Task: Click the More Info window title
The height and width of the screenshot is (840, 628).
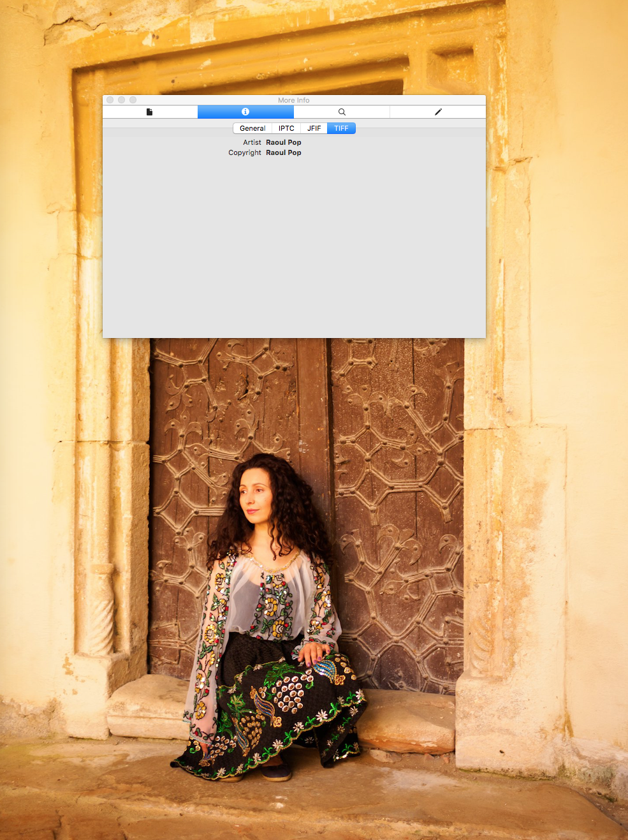Action: (x=293, y=100)
